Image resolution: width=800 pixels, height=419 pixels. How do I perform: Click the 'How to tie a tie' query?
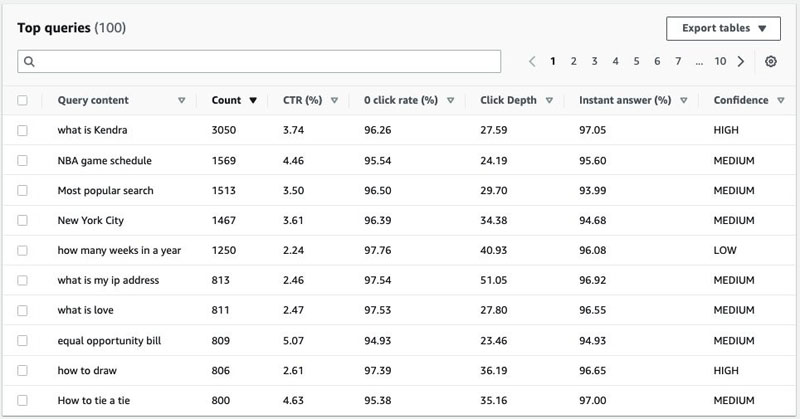pos(93,401)
